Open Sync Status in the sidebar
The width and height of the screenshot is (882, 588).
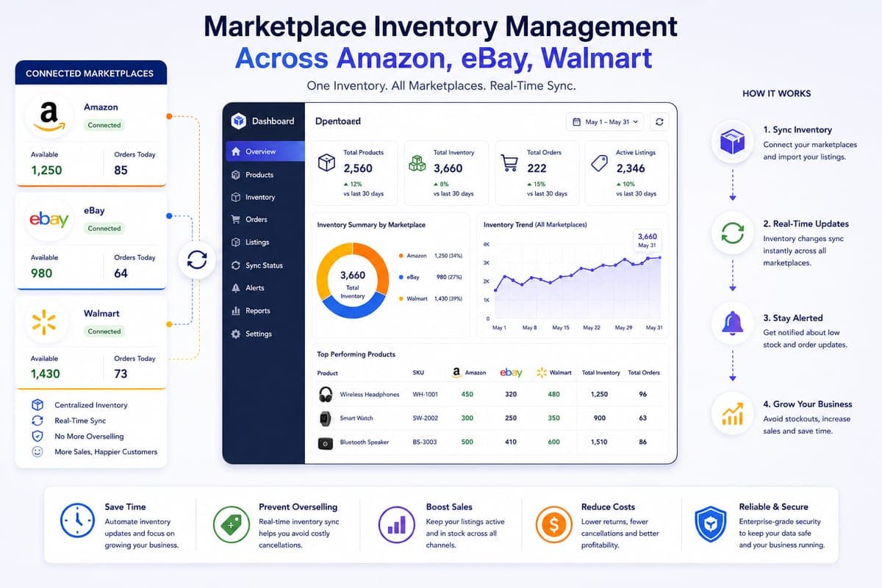point(265,265)
